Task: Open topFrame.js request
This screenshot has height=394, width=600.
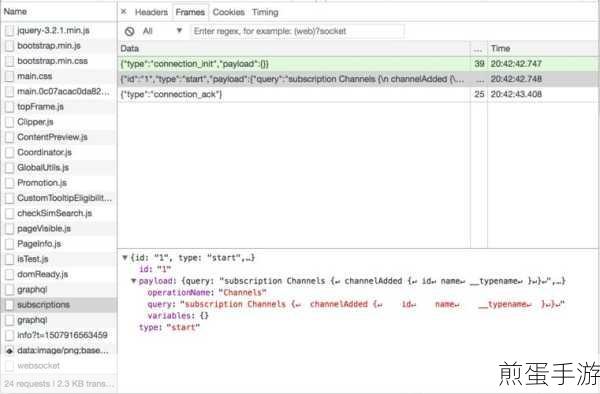Action: point(59,107)
